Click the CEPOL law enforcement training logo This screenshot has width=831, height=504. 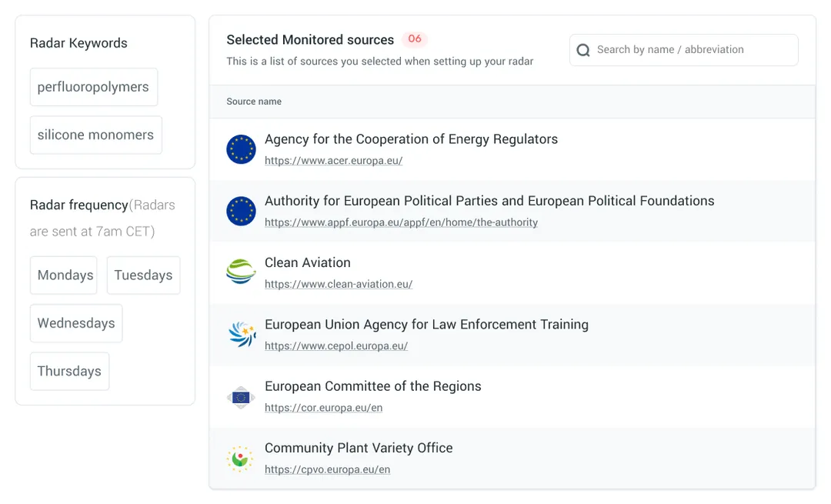point(242,334)
